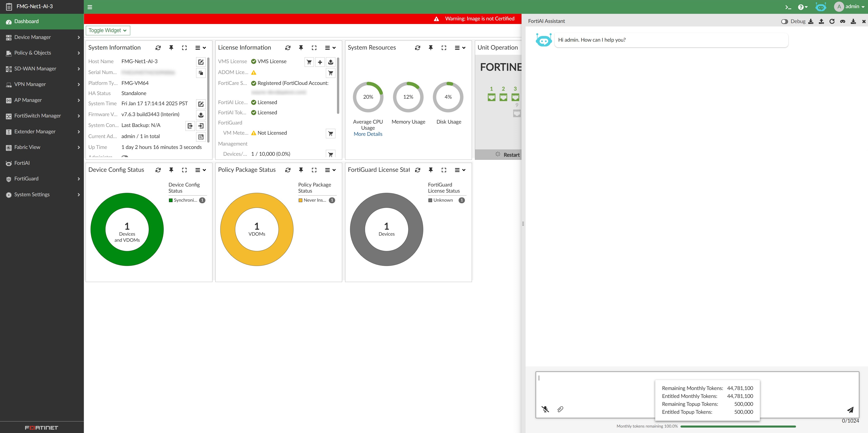Screen dimensions: 868x433
Task: Click the upload conversation icon in FortiAI Assistant
Action: point(822,21)
